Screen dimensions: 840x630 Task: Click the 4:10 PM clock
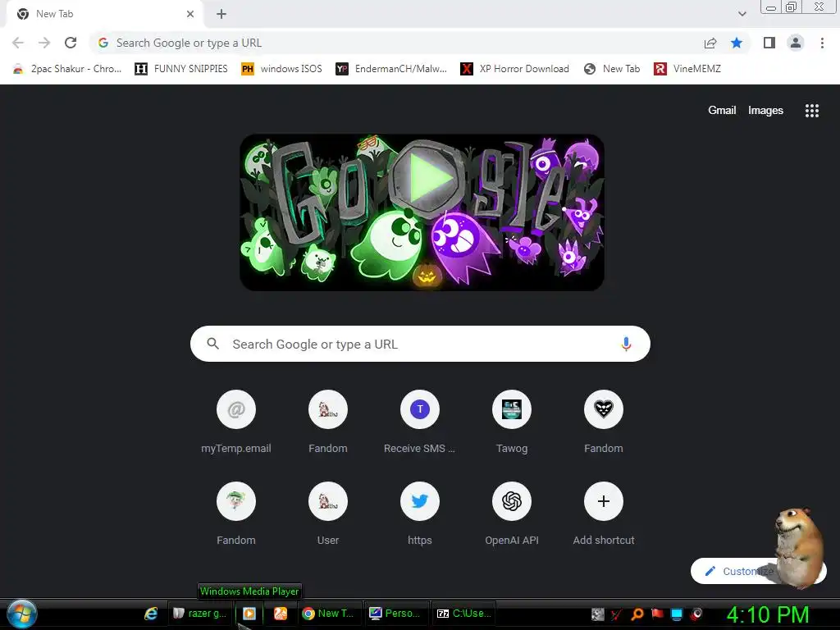(x=767, y=614)
